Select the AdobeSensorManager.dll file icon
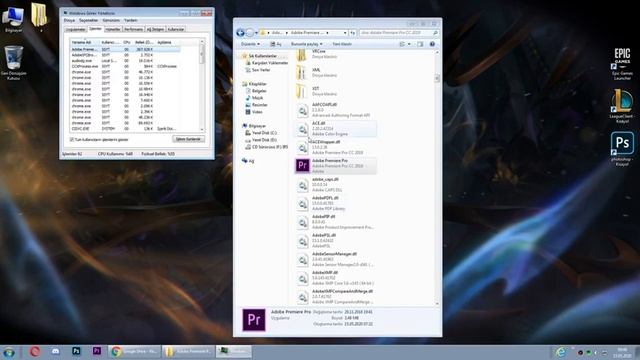The height and width of the screenshot is (360, 640). point(302,260)
